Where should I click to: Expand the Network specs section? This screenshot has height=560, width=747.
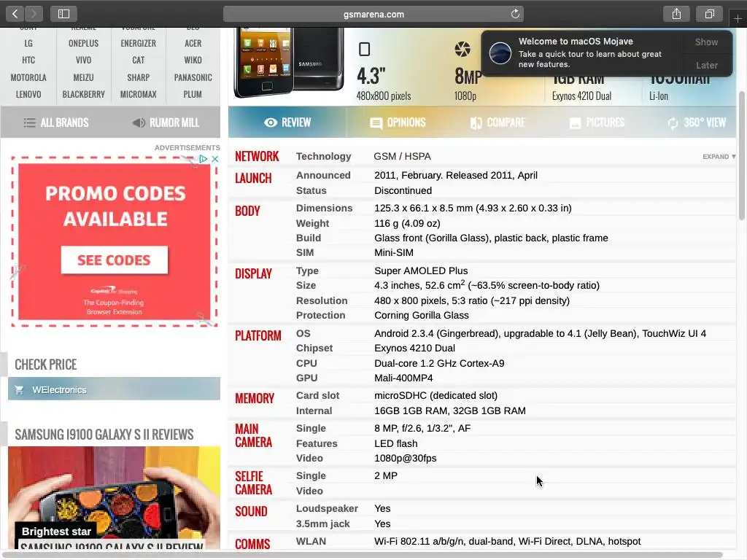click(719, 157)
